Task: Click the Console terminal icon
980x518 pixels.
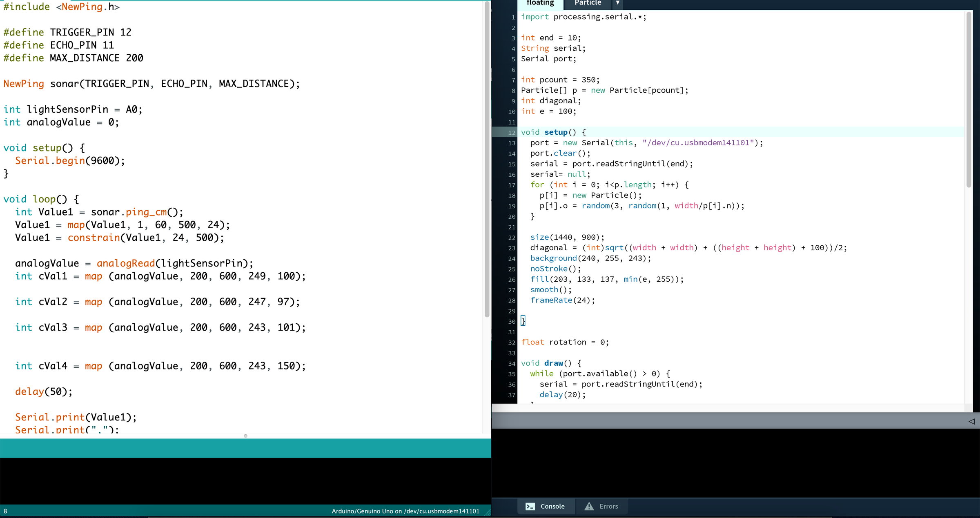Action: coord(530,506)
